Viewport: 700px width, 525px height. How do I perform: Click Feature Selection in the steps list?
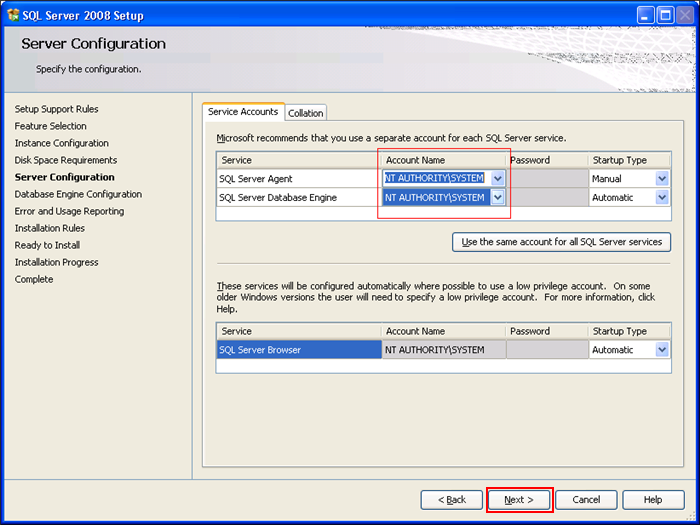coord(51,126)
